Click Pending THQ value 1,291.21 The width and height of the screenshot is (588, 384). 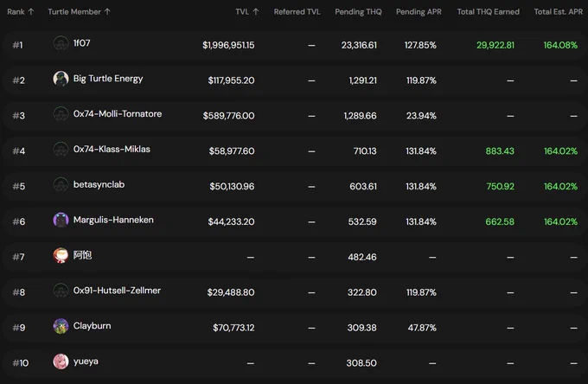[362, 80]
